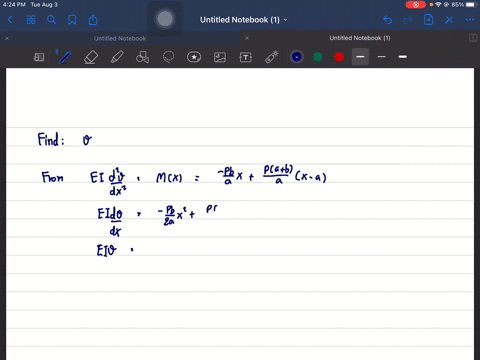Toggle read-only mode icon
The width and height of the screenshot is (480, 360).
click(x=39, y=57)
